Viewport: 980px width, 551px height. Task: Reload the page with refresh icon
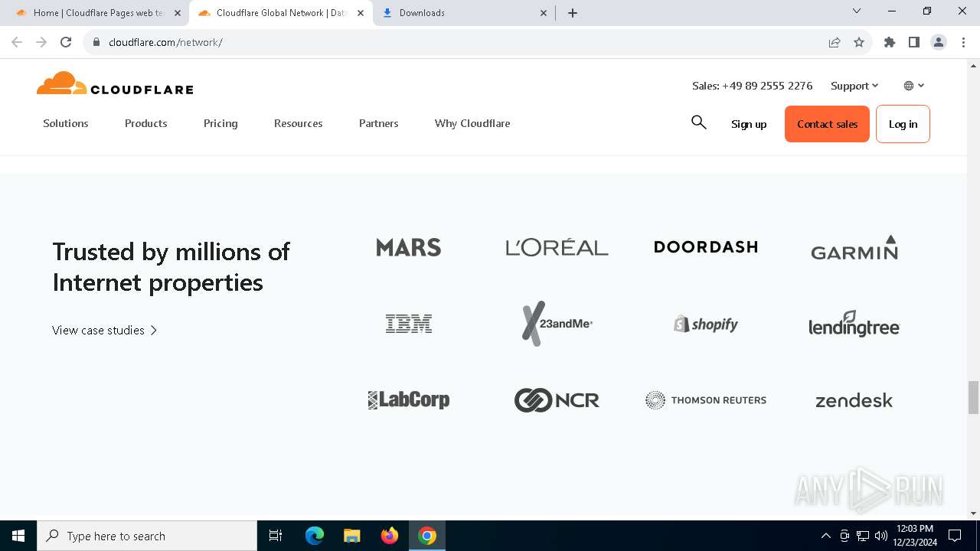(66, 42)
